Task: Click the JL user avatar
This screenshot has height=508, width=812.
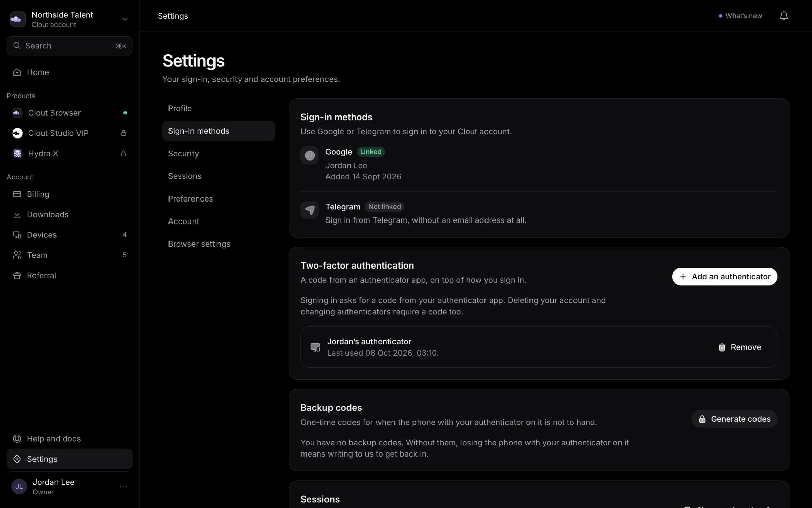Action: pyautogui.click(x=19, y=487)
